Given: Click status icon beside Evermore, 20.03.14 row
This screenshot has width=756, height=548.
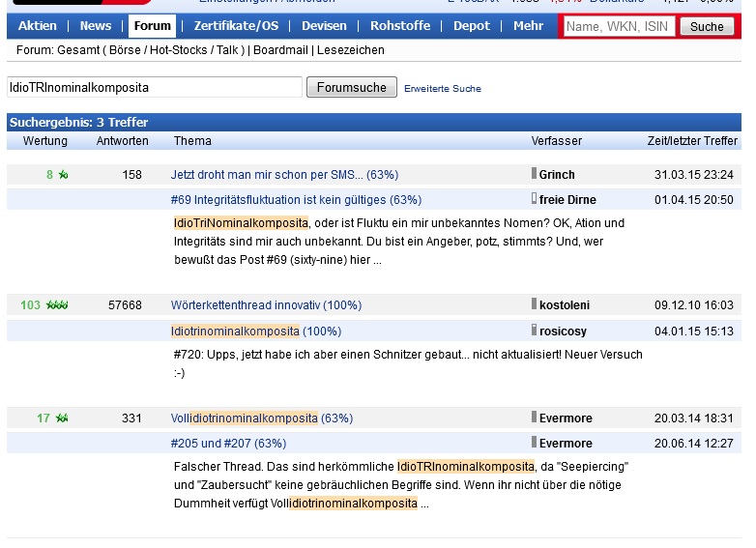Looking at the screenshot, I should coord(534,417).
